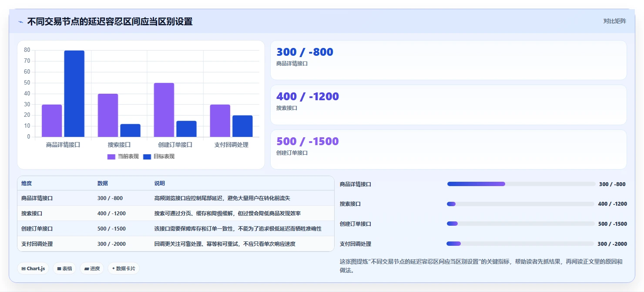Click the 对比矩阵 label in the header

(x=614, y=21)
